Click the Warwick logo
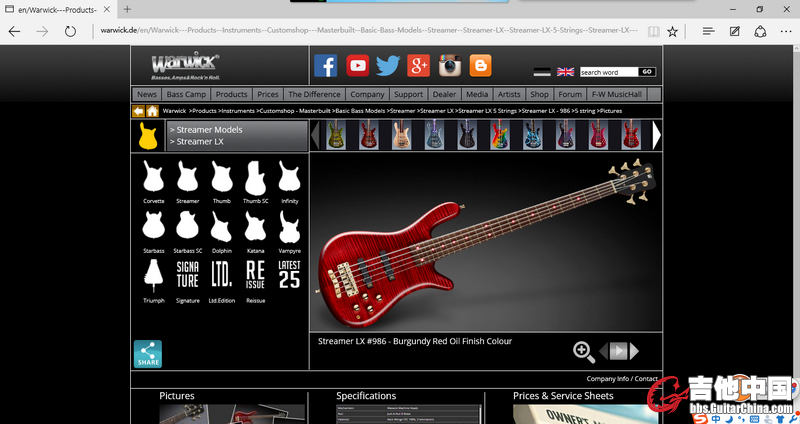The image size is (800, 424). [185, 67]
